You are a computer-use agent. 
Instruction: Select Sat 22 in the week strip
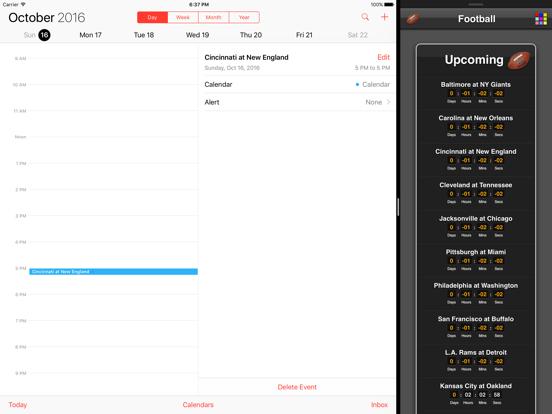(358, 35)
